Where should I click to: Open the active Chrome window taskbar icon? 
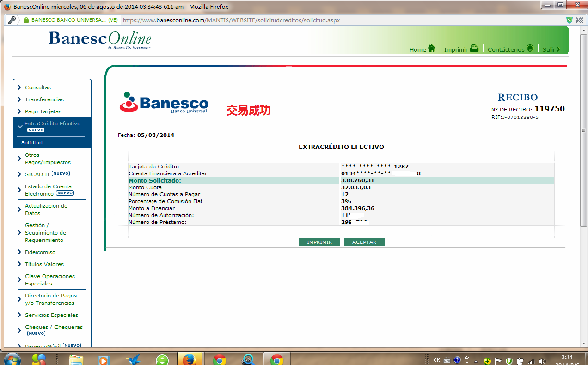pyautogui.click(x=277, y=359)
